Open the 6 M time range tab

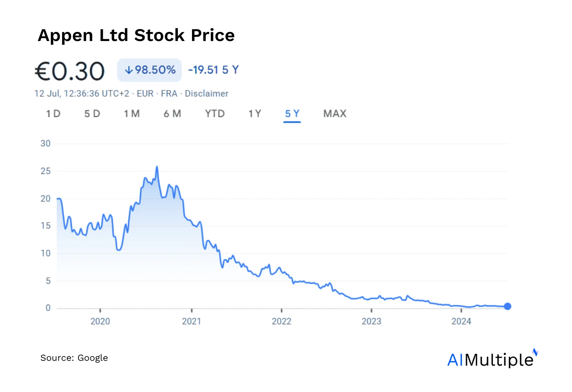tap(172, 114)
